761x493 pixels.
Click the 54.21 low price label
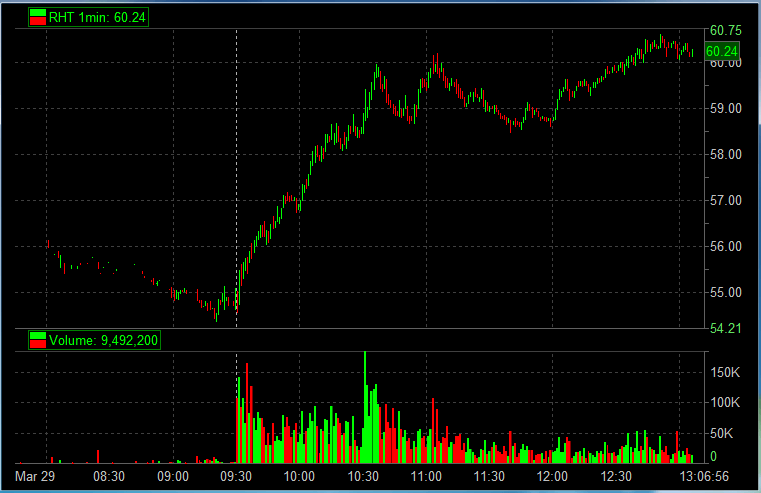(726, 329)
